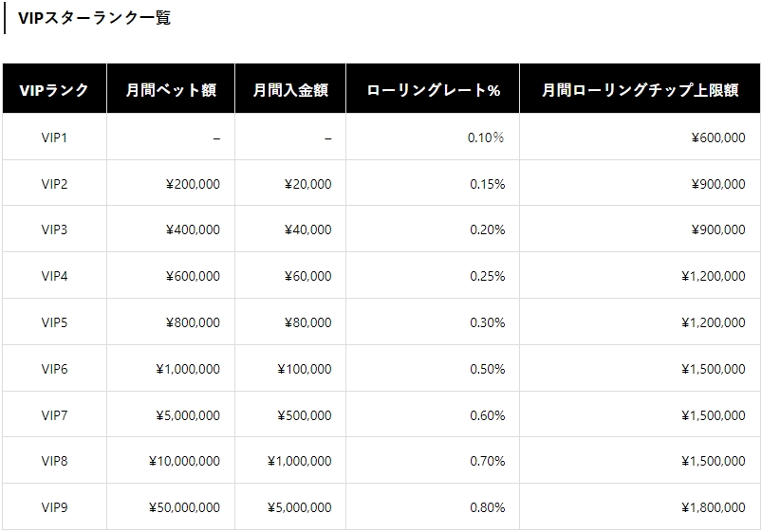This screenshot has width=762, height=532.
Task: Click the 月間入金額 column header
Action: 290,90
